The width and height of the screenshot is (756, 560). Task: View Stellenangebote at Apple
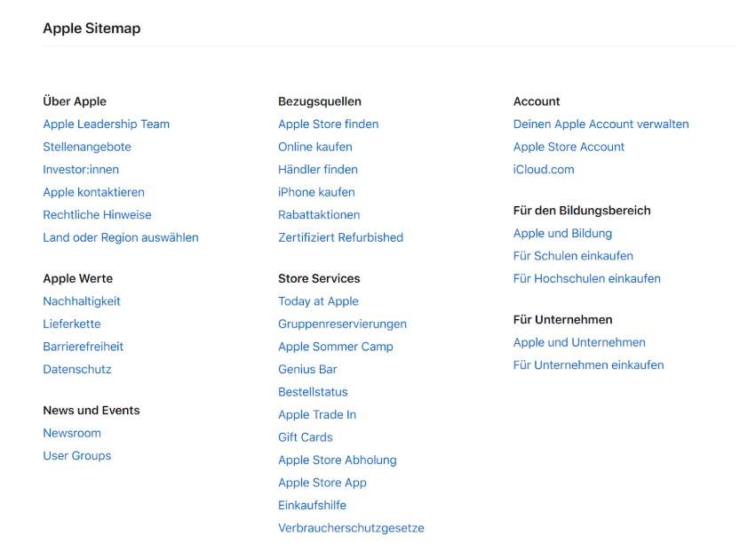coord(86,147)
